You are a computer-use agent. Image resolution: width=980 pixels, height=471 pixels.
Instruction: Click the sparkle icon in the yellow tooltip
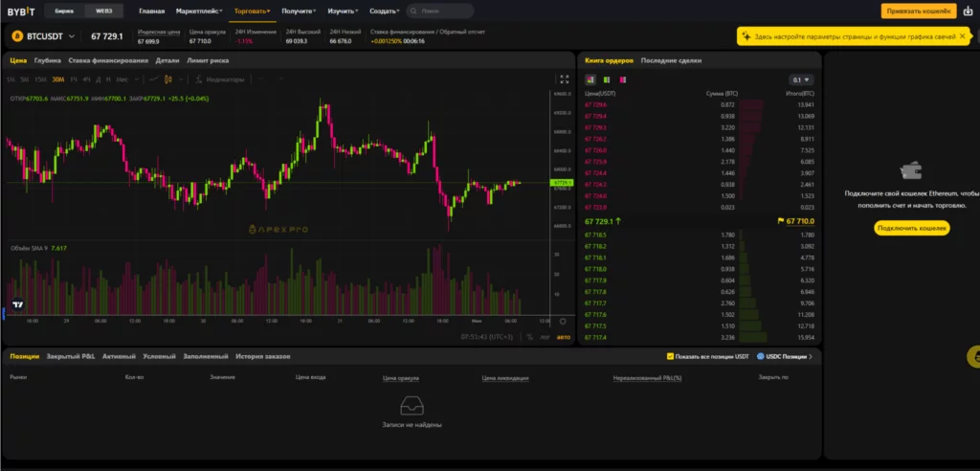point(746,37)
